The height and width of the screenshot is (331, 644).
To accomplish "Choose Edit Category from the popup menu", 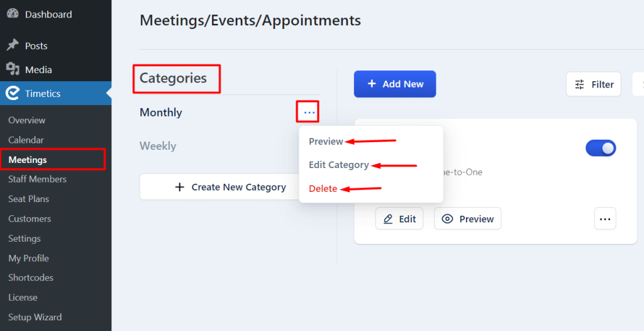I will pyautogui.click(x=339, y=165).
